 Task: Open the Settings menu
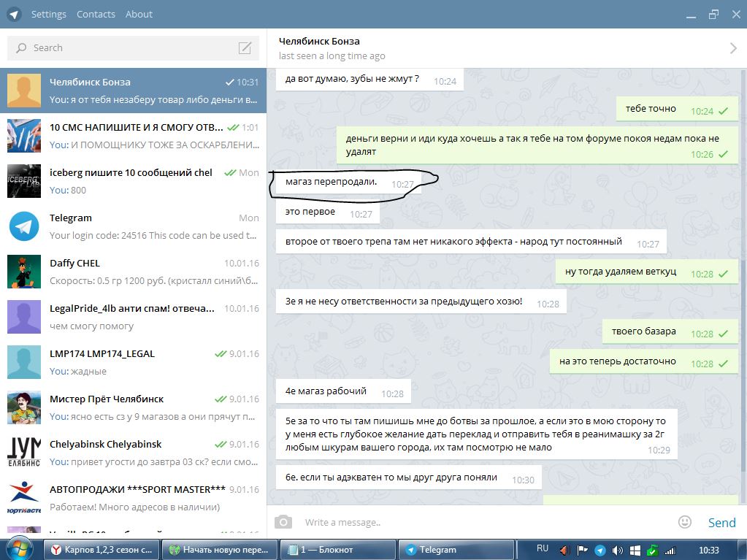click(49, 15)
